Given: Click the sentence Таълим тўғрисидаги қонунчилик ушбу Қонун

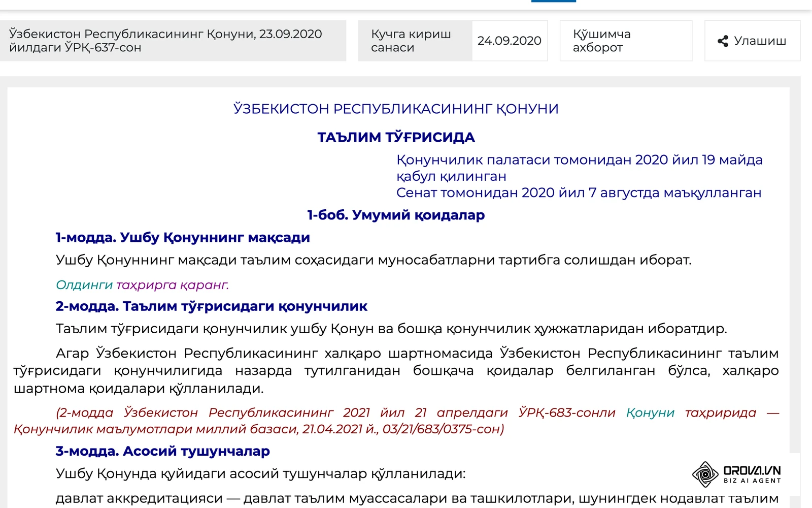Looking at the screenshot, I should coord(391,329).
